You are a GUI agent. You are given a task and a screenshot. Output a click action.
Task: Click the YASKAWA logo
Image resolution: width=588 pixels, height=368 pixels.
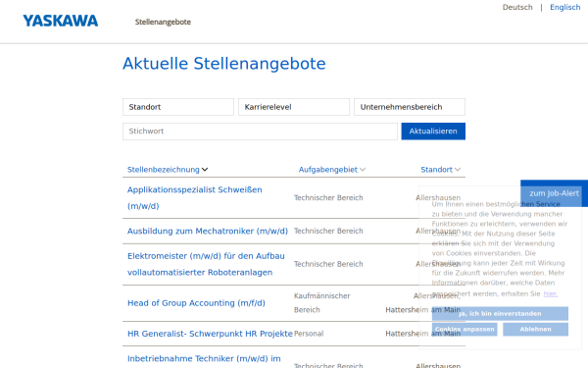61,21
